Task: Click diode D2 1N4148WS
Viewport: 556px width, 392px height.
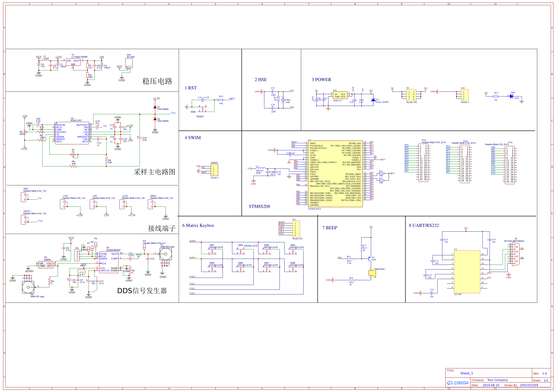Action: click(155, 119)
